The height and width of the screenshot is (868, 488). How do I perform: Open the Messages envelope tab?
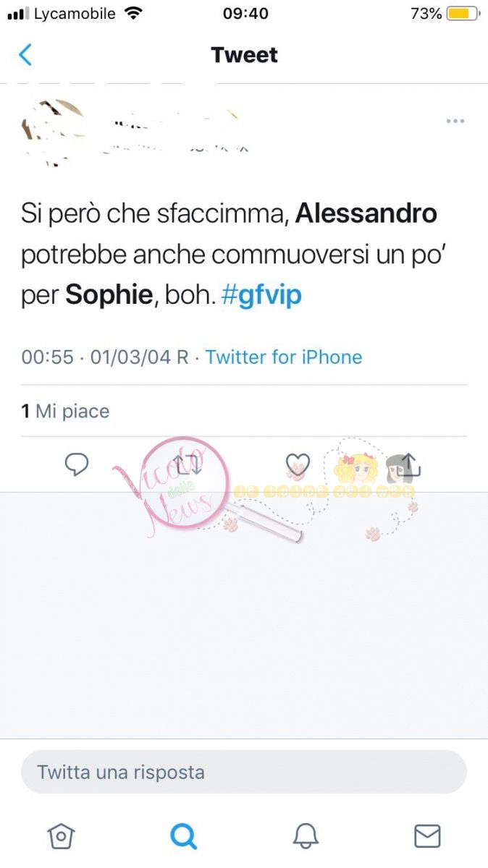point(427,836)
